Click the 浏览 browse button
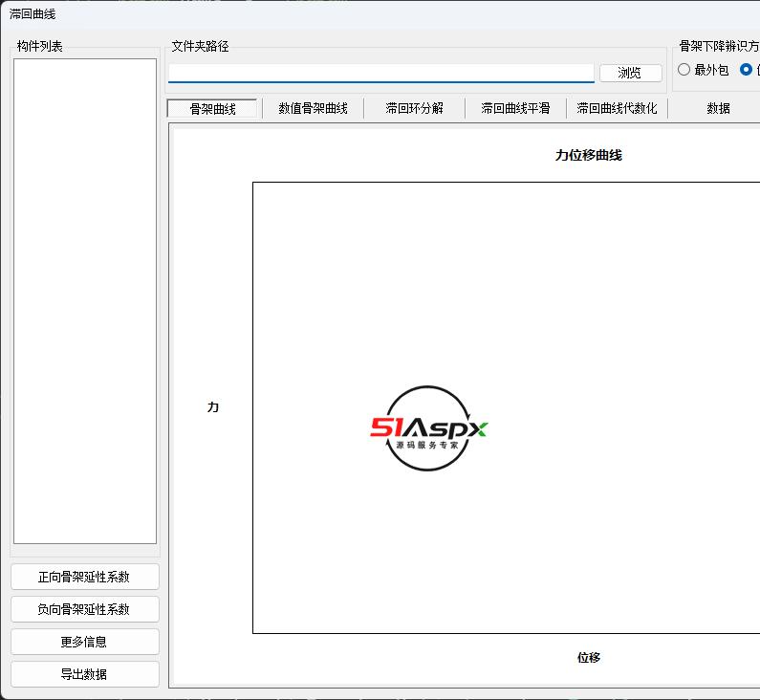Viewport: 760px width, 700px height. tap(631, 74)
